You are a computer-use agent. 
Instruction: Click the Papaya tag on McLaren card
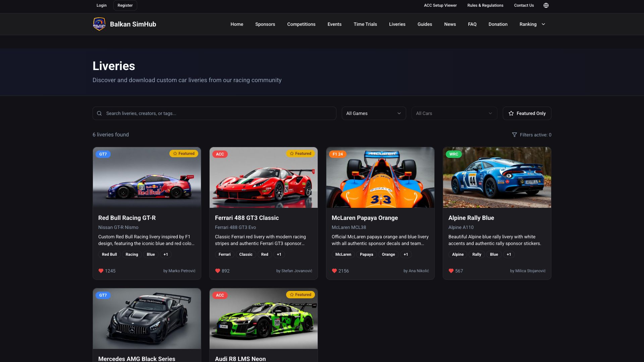pyautogui.click(x=366, y=254)
